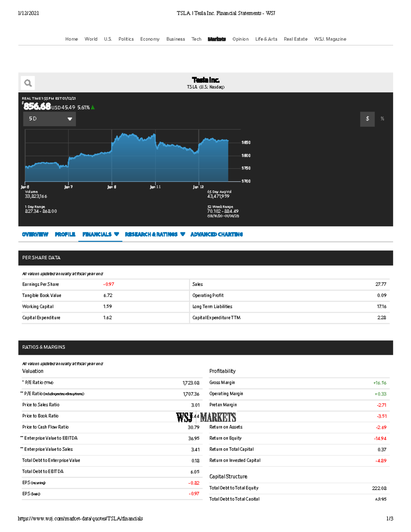Select the dollar currency display icon
This screenshot has width=411, height=532.
coord(367,119)
